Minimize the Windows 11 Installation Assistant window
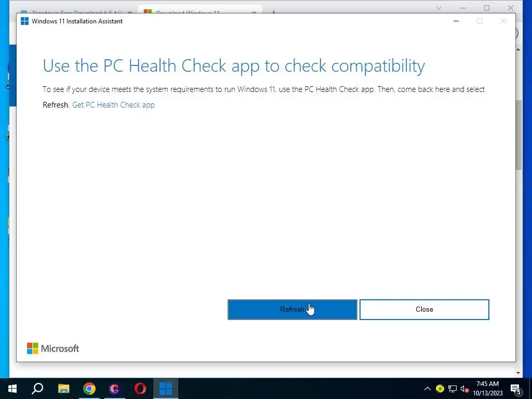Screen dimensions: 532x399 [456, 21]
